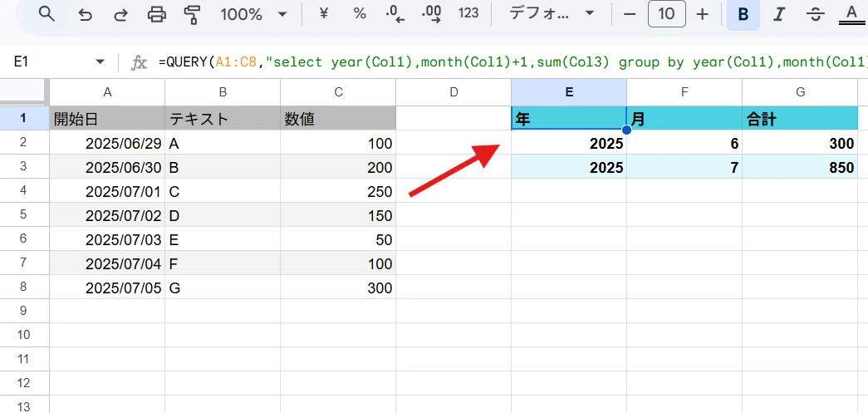Image resolution: width=868 pixels, height=413 pixels.
Task: Select the 合計 column cell showing 300
Action: pos(800,143)
